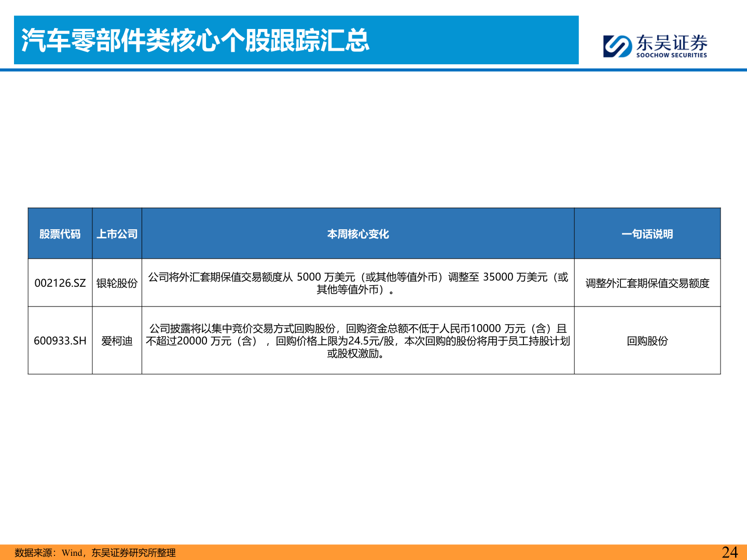The height and width of the screenshot is (560, 747).
Task: Click the 本周核心变化 column header
Action: click(358, 234)
